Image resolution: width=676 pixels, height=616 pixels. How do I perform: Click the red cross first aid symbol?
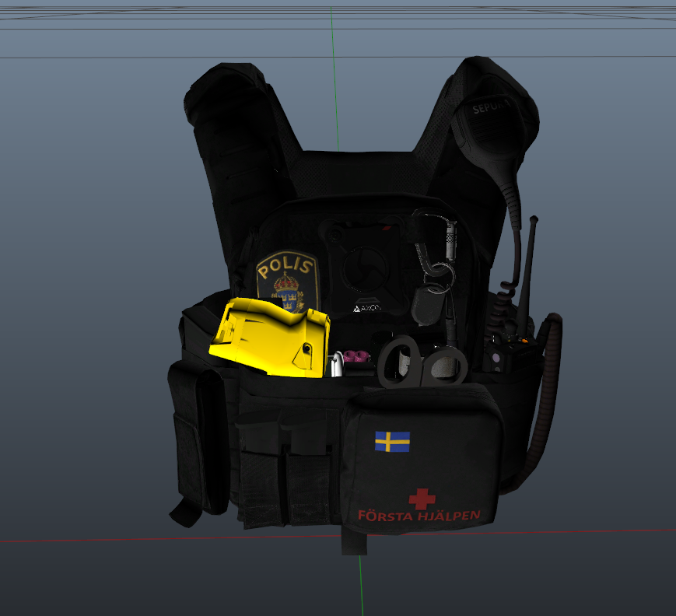(x=422, y=498)
